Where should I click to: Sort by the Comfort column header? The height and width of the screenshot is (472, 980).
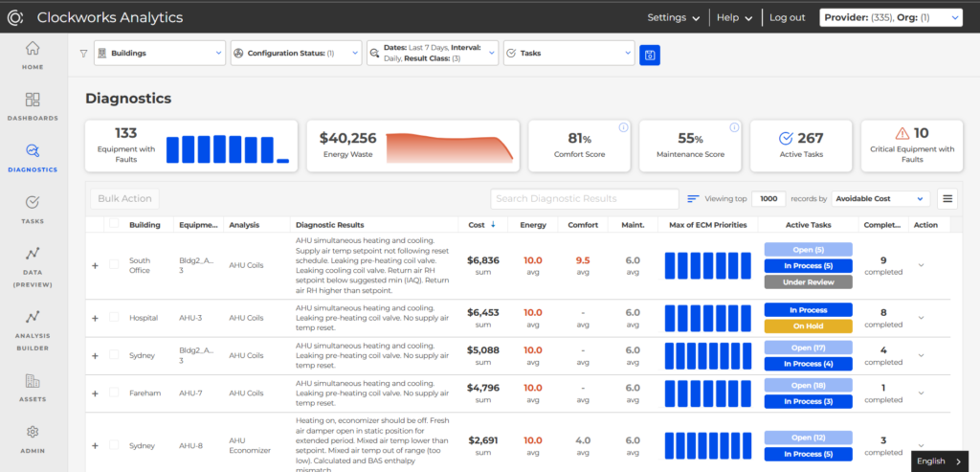tap(583, 225)
